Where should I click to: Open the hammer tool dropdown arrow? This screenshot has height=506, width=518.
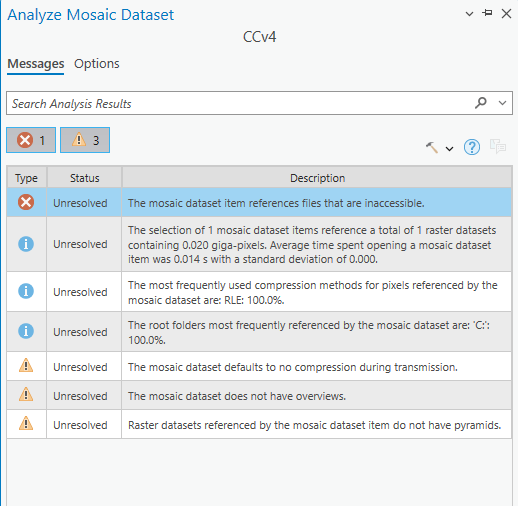449,149
